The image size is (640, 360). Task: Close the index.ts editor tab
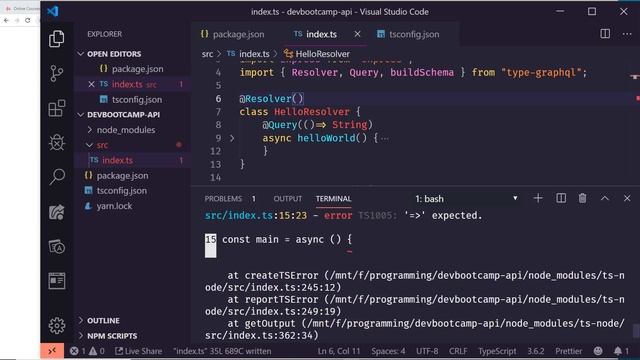pyautogui.click(x=357, y=34)
